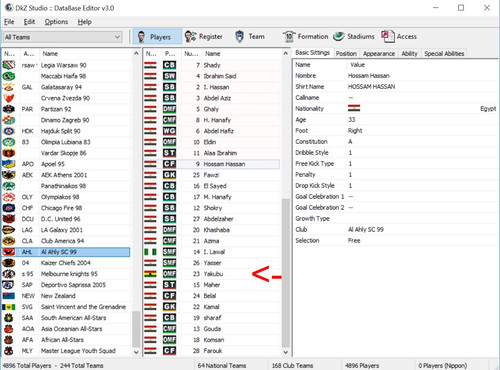Open the Help menu
500x370 pixels.
[84, 22]
